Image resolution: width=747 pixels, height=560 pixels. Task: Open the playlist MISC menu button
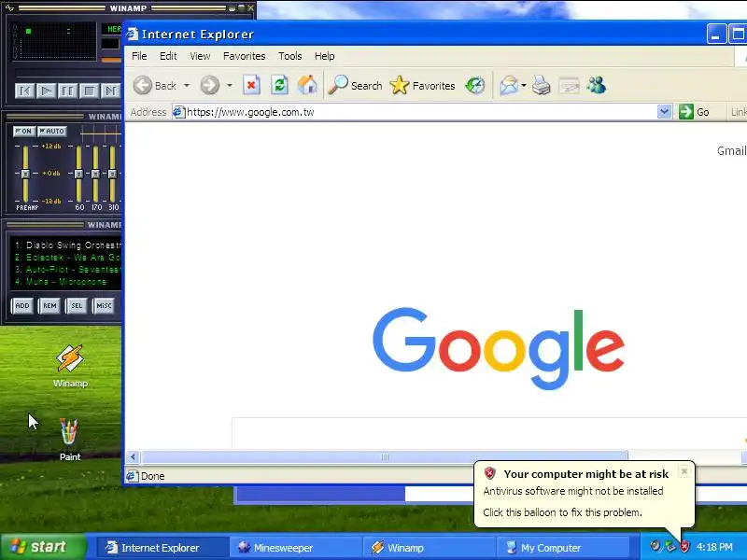(x=104, y=306)
